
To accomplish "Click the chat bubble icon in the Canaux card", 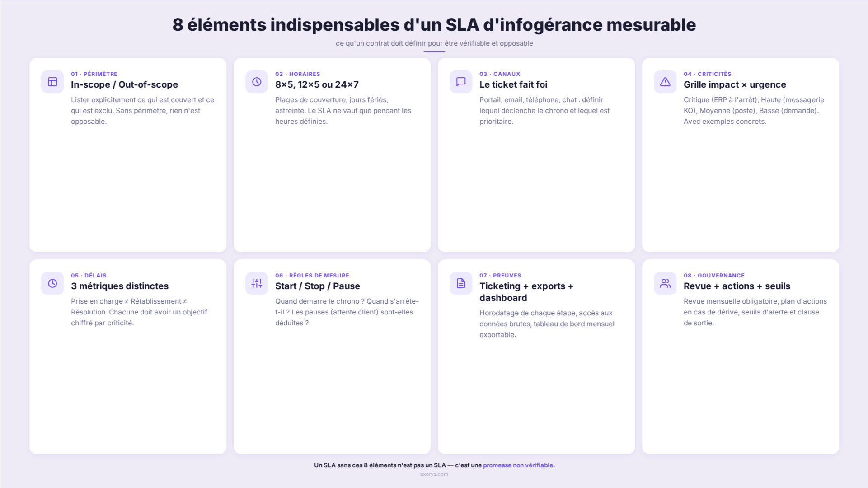I will pyautogui.click(x=461, y=82).
